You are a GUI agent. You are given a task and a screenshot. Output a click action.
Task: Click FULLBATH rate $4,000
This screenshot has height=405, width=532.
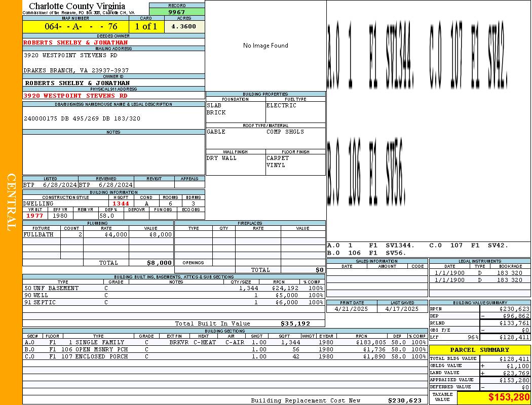(116, 234)
